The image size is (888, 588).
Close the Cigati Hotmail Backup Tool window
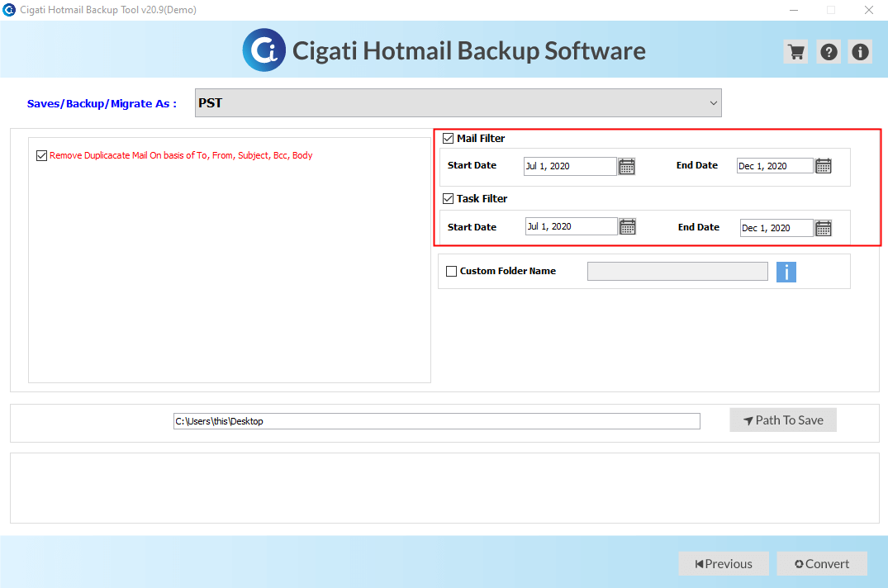point(869,10)
